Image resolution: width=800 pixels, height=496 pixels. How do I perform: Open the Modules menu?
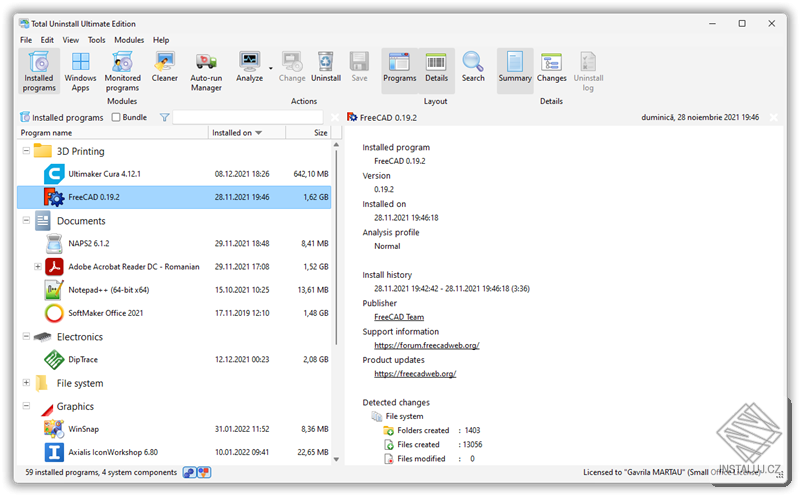[x=129, y=40]
